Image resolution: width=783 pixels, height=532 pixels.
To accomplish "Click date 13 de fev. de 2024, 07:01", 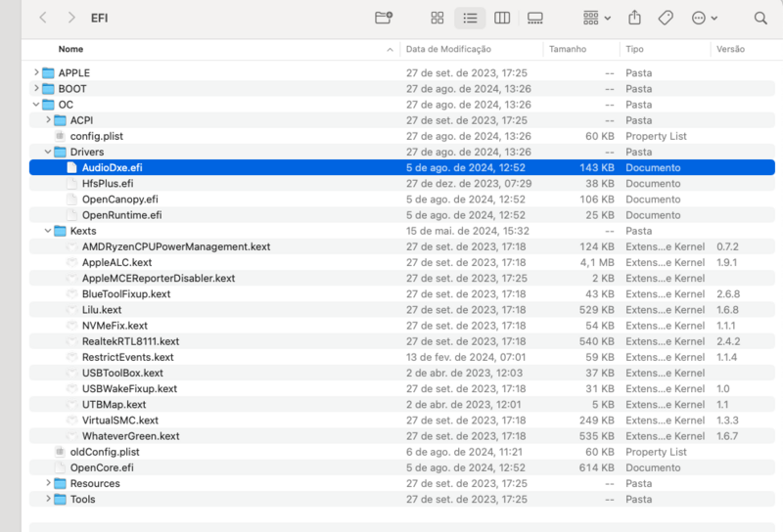I will pos(464,357).
